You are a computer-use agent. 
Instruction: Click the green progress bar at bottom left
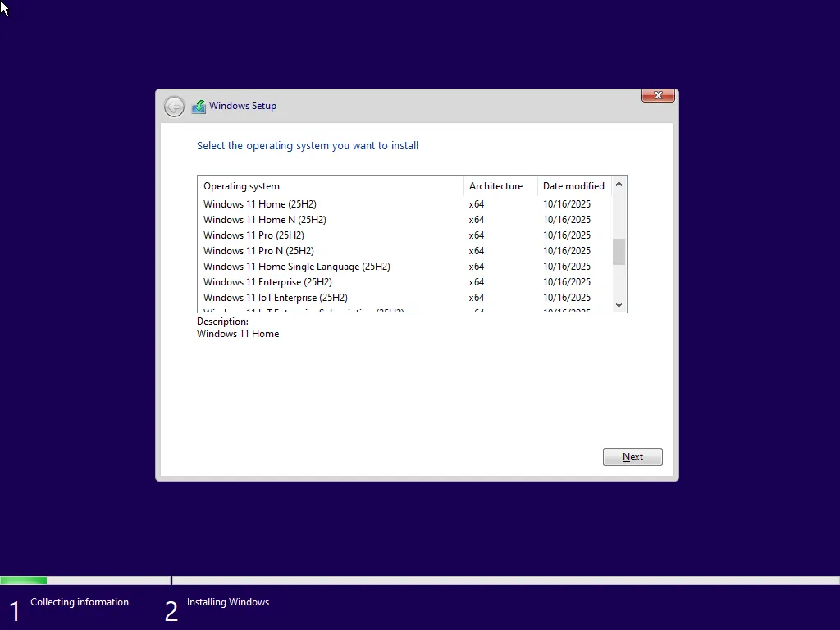23,580
